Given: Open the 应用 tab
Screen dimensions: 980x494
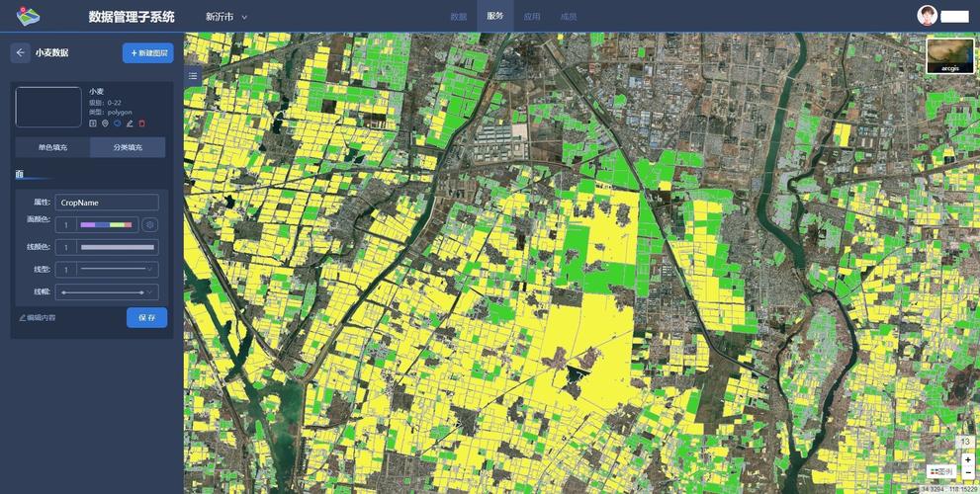Looking at the screenshot, I should point(532,17).
